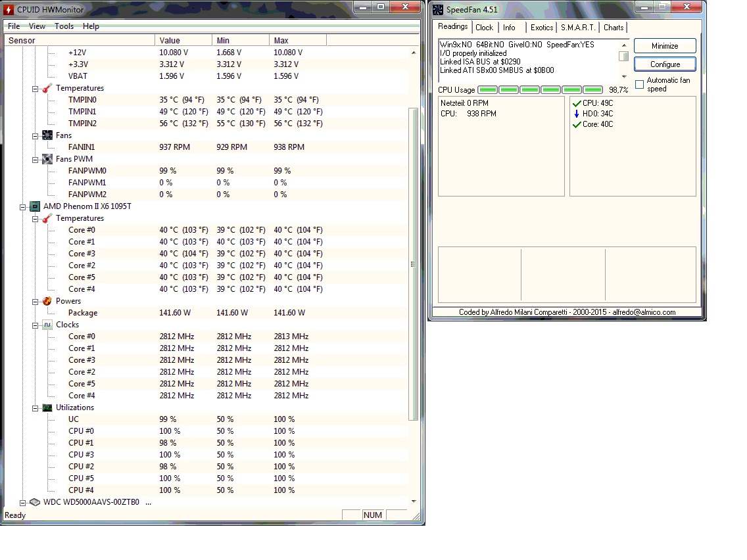
Task: Click the Fans node fan icon
Action: (x=47, y=135)
